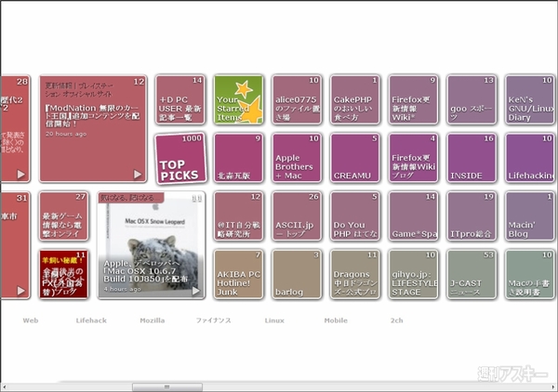Open the J-CAST ニュース tile
The image size is (558, 392).
tap(472, 274)
